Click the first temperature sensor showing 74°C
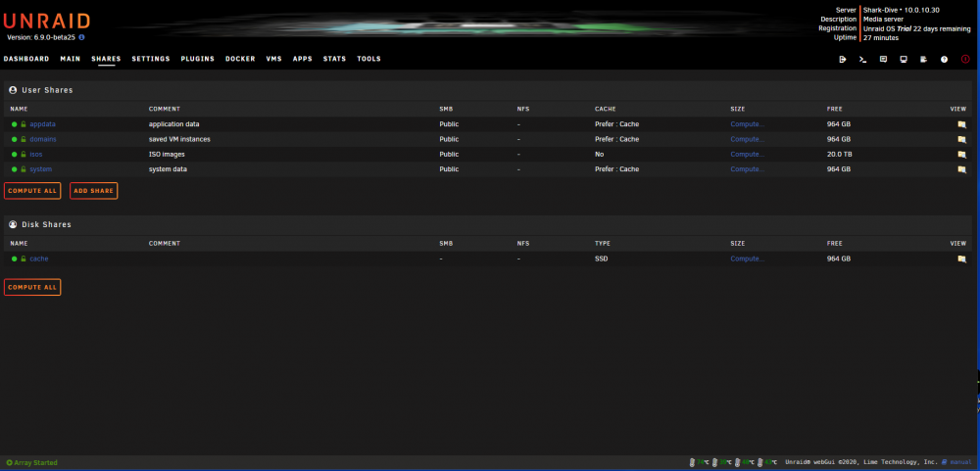The width and height of the screenshot is (980, 471). (x=700, y=462)
